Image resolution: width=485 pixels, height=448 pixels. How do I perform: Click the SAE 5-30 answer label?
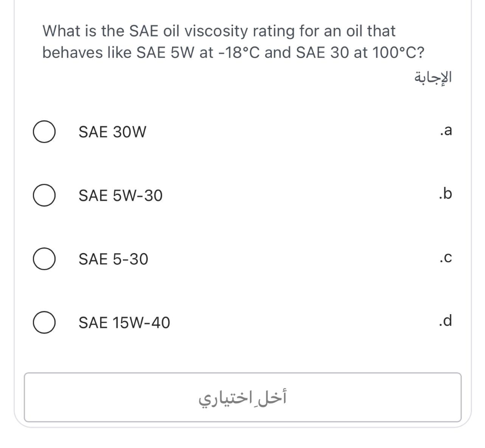point(113,259)
